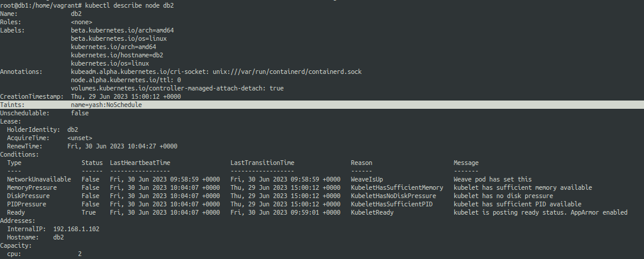
Task: Click the InternalIP address 192.168.1.102
Action: 77,229
